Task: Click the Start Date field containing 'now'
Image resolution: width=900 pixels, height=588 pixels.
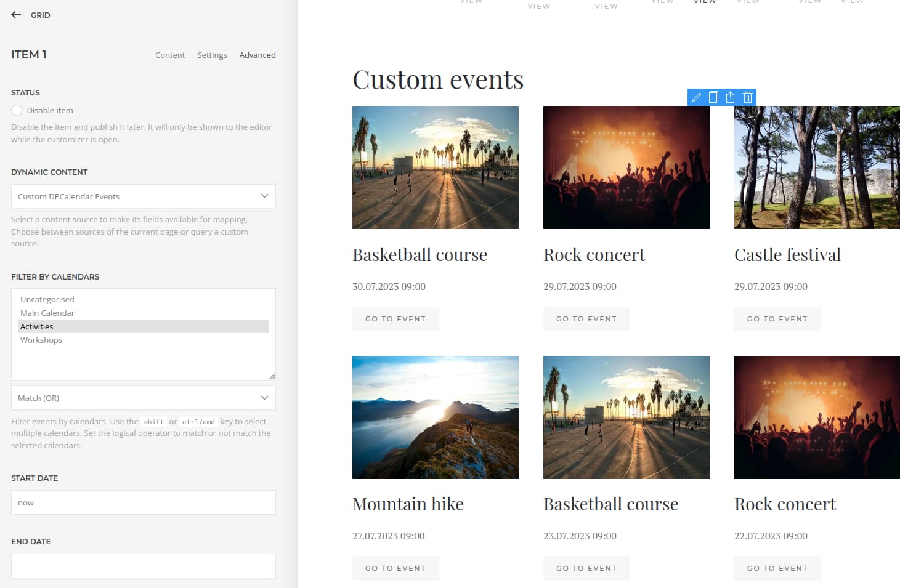Action: pos(143,502)
